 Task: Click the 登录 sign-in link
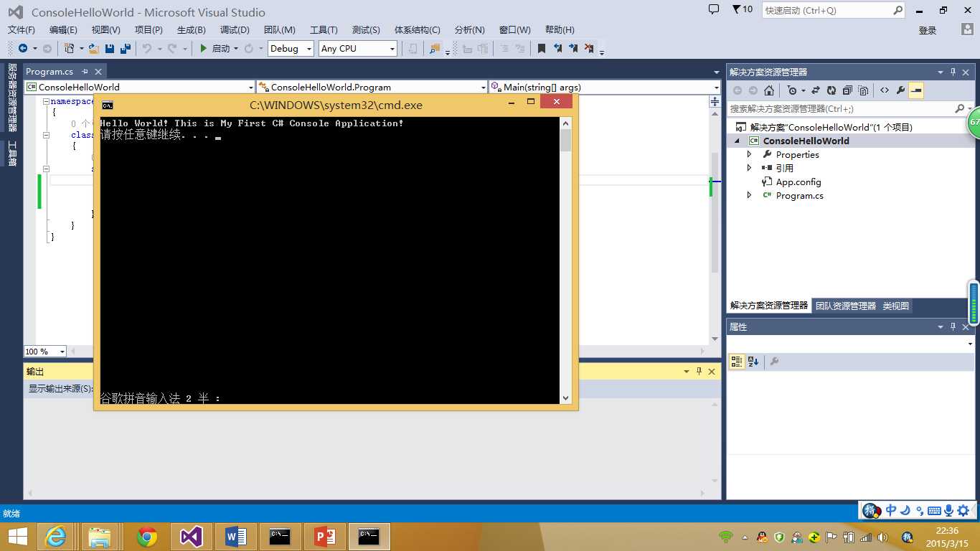tap(928, 30)
